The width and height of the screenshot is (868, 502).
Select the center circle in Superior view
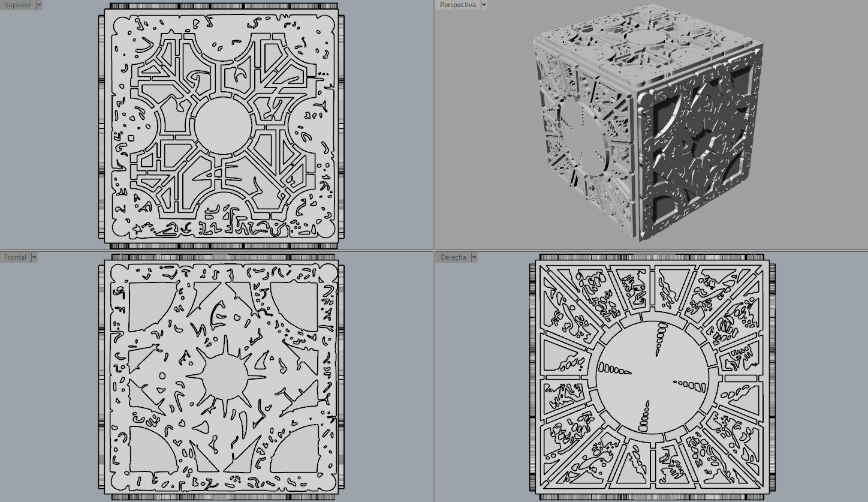tap(223, 125)
